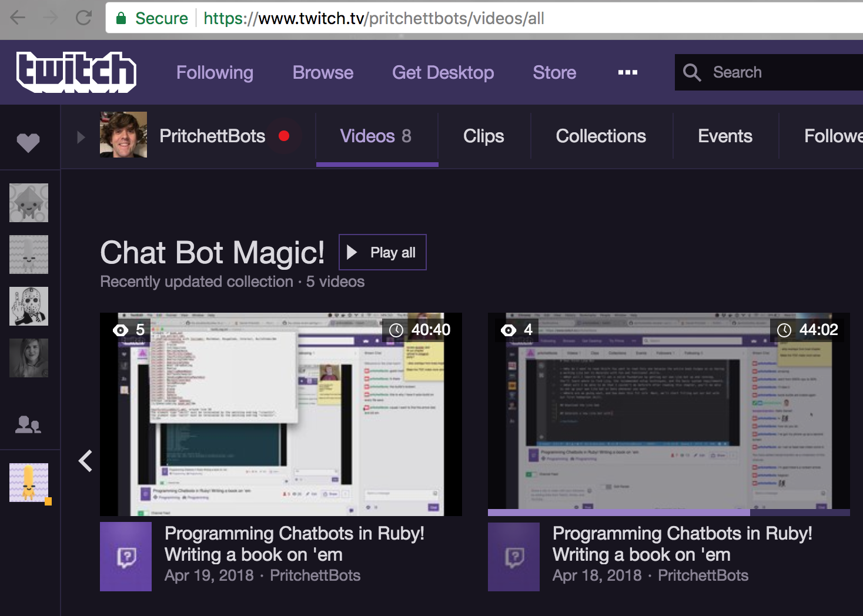Viewport: 863px width, 616px height.
Task: Click PritchettBots under the Apr 19 video
Action: (315, 575)
